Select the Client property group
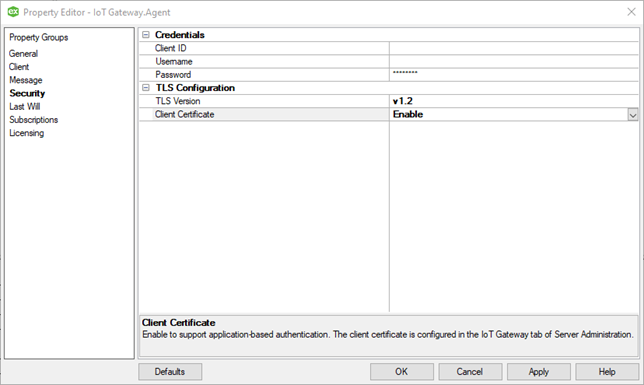Image resolution: width=644 pixels, height=385 pixels. (x=19, y=67)
